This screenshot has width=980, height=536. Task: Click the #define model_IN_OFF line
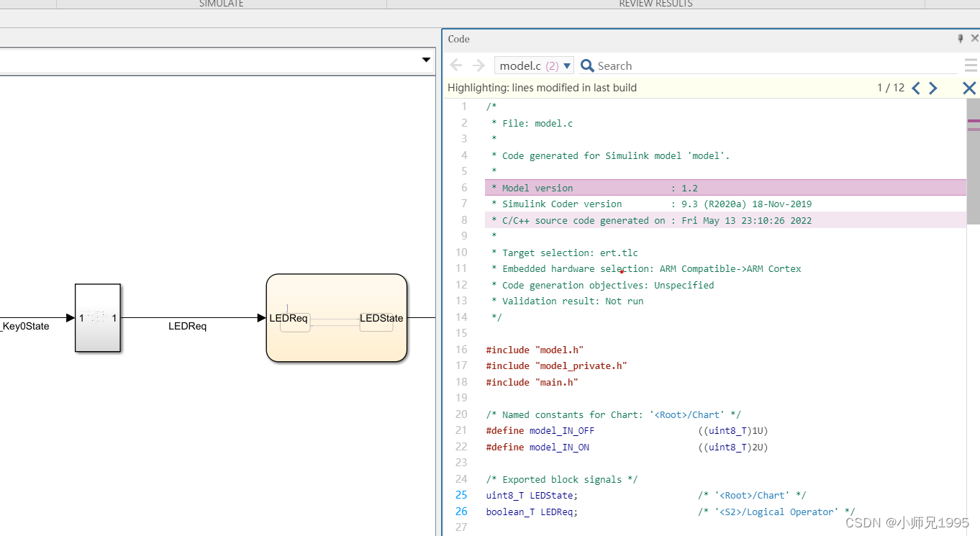627,430
